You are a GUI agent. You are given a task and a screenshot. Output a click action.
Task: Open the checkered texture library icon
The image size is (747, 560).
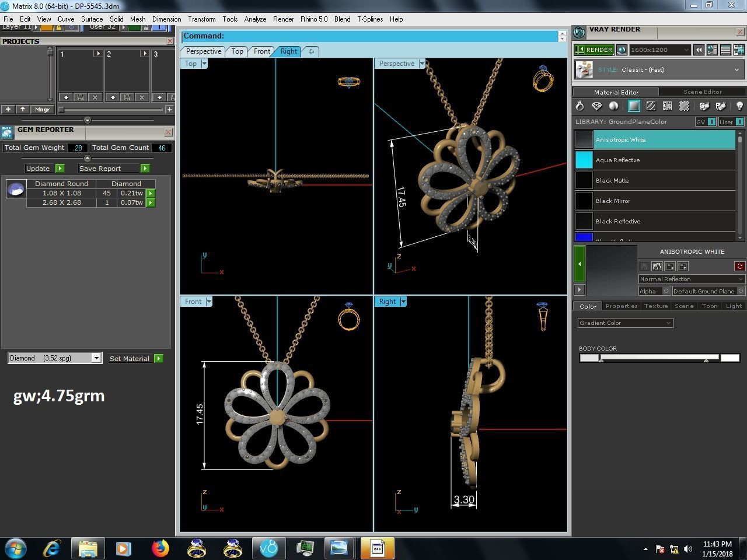651,106
